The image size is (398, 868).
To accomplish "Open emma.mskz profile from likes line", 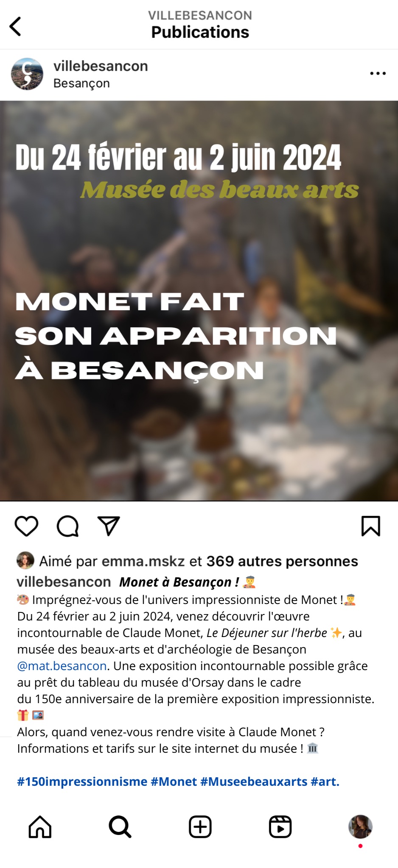I will 143,561.
